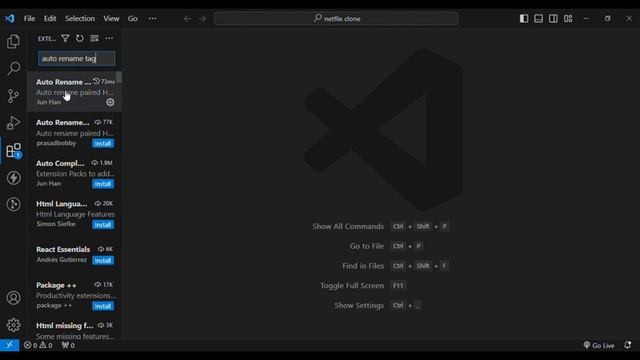Click the filter extensions icon
Screen dimensions: 640x360
(65, 38)
